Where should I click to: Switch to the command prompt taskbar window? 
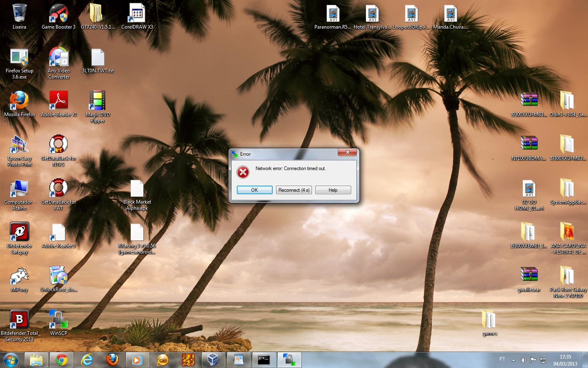click(x=264, y=360)
